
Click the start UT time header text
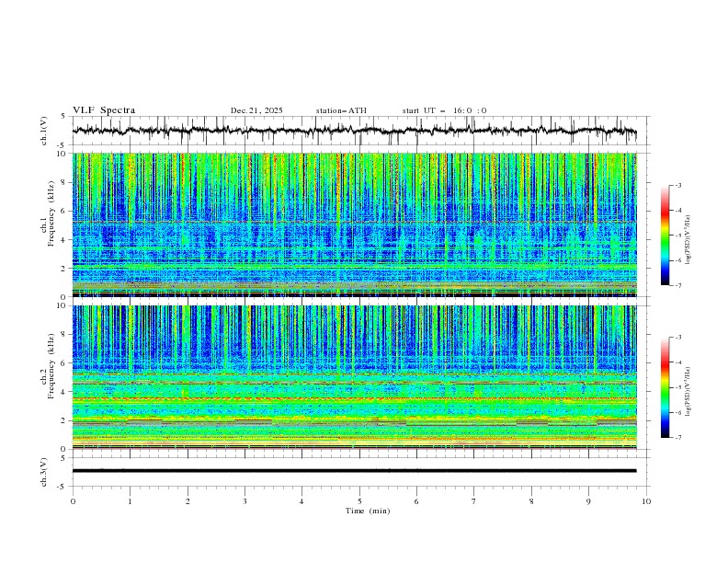[444, 110]
